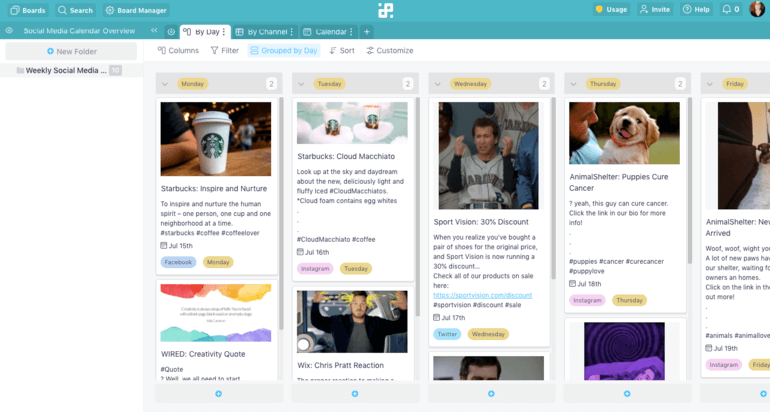
Task: Open Starbucks: Cloud Macchiato card title
Action: 346,156
